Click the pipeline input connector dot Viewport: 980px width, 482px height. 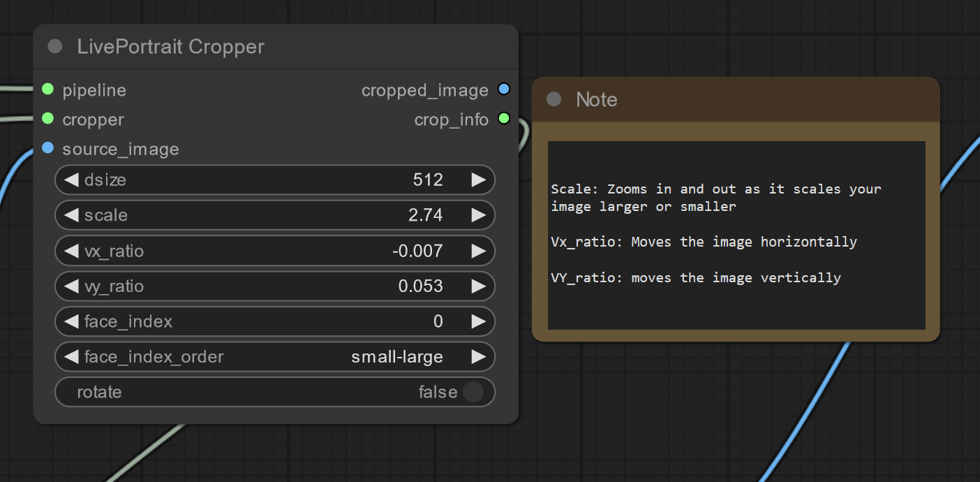pyautogui.click(x=47, y=89)
